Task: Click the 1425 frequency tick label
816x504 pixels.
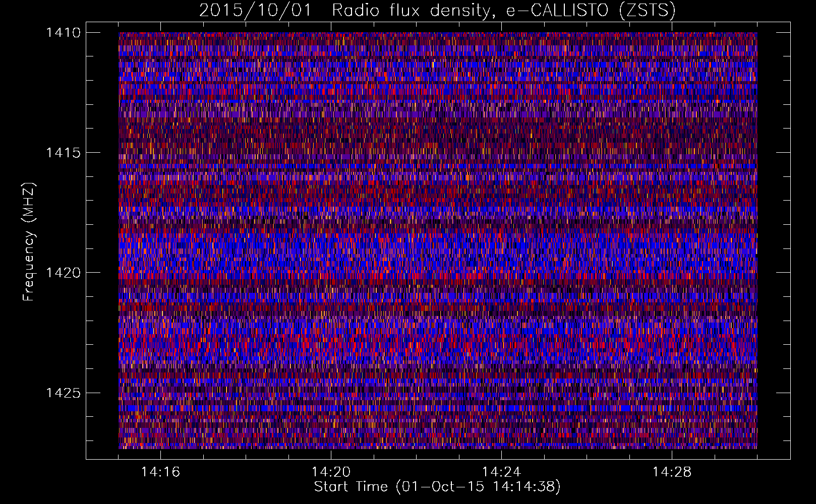Action: pos(63,393)
